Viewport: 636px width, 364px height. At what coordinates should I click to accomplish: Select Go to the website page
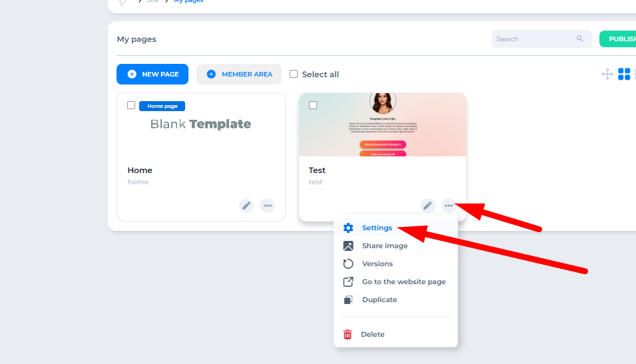tap(404, 281)
